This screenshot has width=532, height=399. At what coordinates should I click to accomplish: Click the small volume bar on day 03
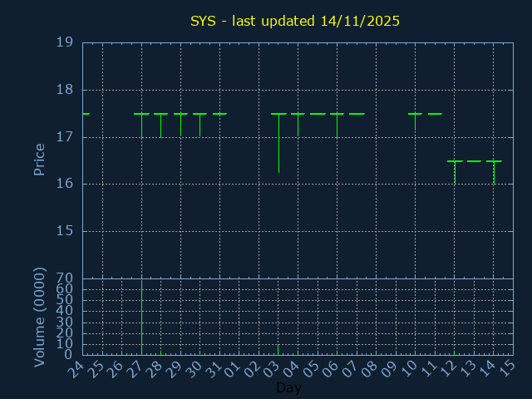(x=278, y=350)
